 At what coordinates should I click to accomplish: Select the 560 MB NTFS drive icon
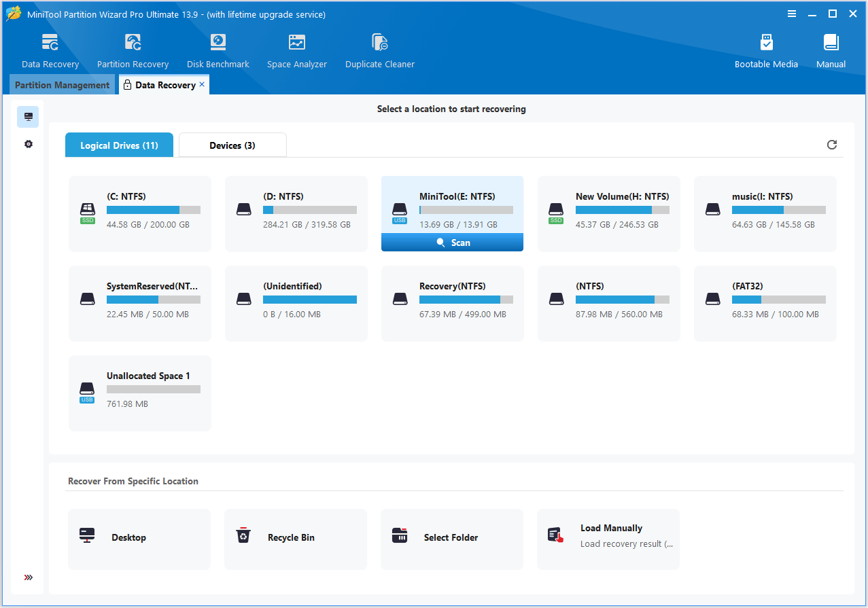[x=556, y=300]
